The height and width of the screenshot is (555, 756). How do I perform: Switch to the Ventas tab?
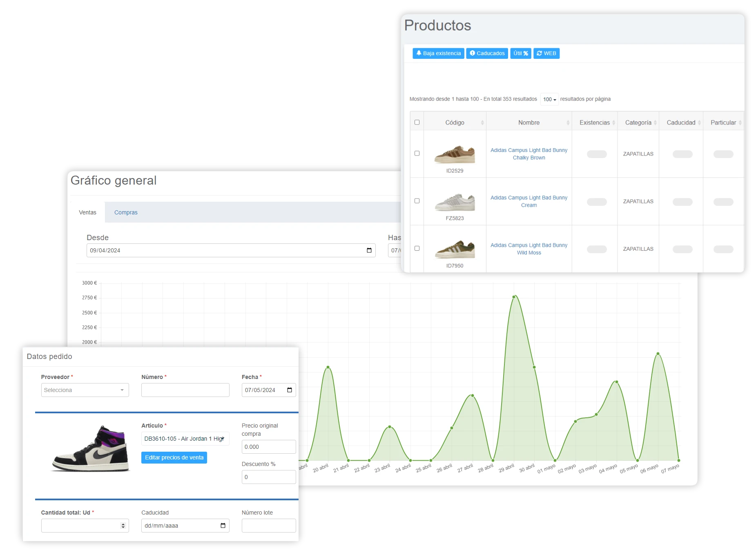pyautogui.click(x=87, y=212)
